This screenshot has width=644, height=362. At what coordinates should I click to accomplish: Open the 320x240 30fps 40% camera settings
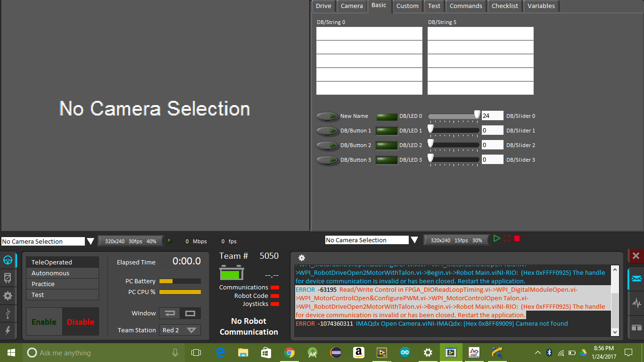click(x=131, y=241)
